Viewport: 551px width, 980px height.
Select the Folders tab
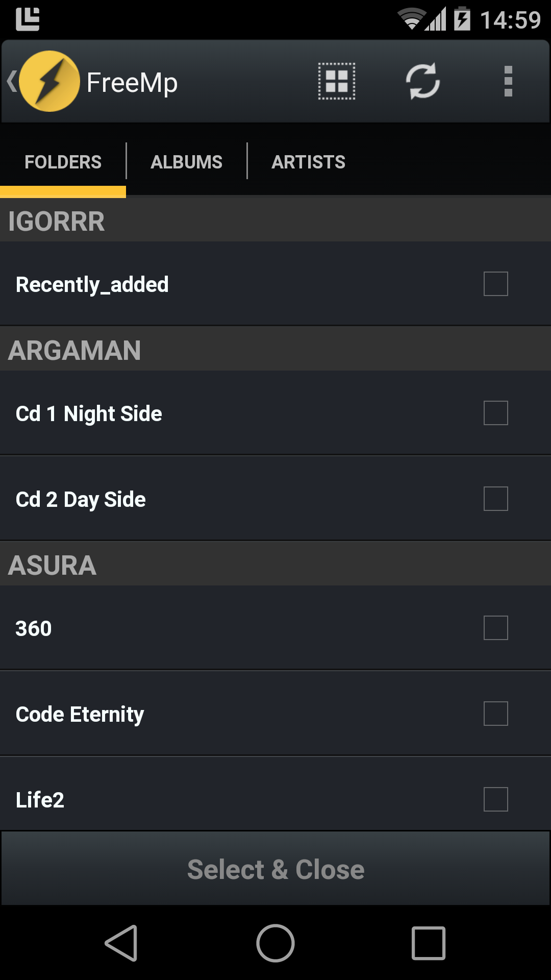(x=63, y=162)
